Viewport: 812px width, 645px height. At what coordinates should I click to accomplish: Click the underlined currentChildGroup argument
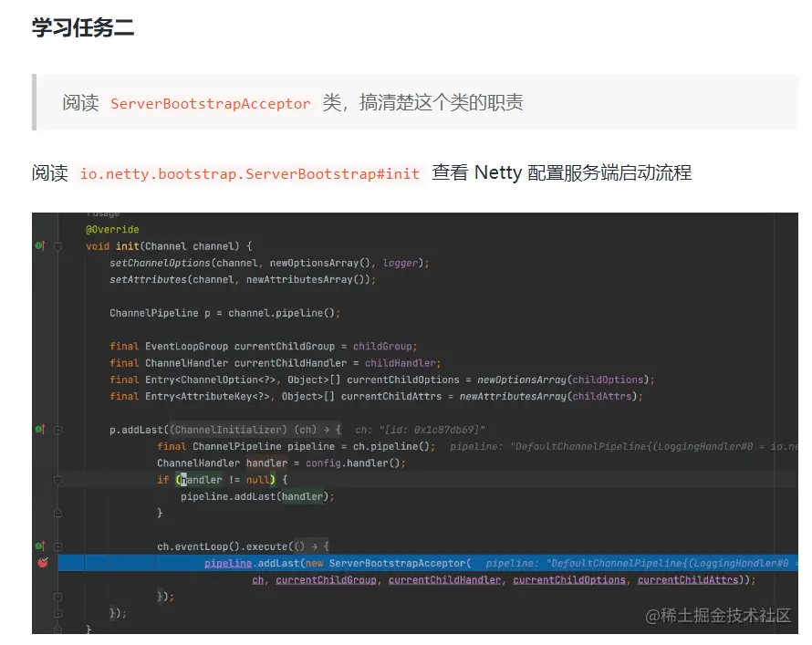(x=326, y=580)
